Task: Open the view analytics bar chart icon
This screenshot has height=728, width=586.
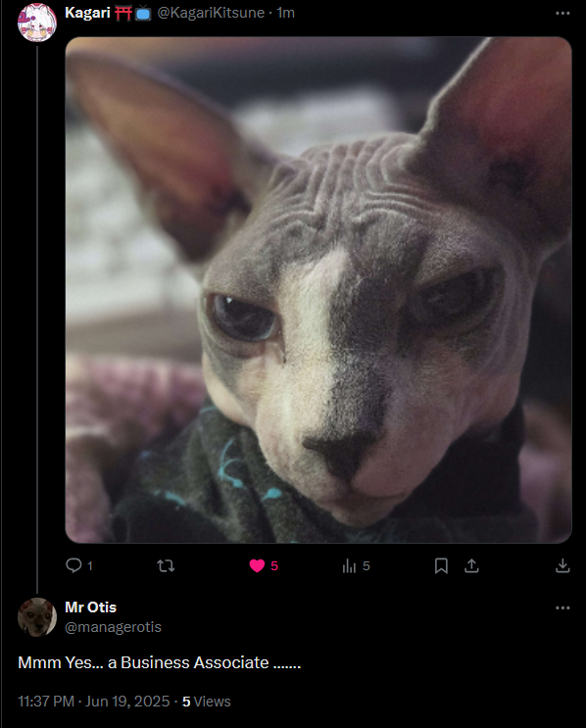Action: tap(349, 565)
